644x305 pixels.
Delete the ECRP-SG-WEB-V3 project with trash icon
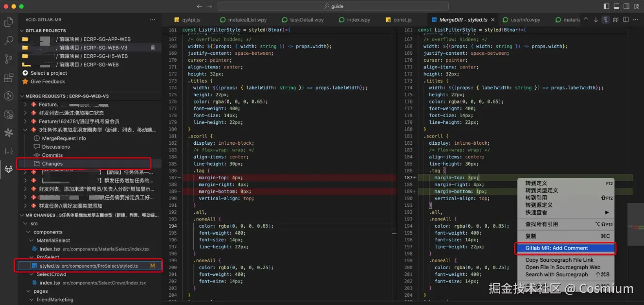153,48
